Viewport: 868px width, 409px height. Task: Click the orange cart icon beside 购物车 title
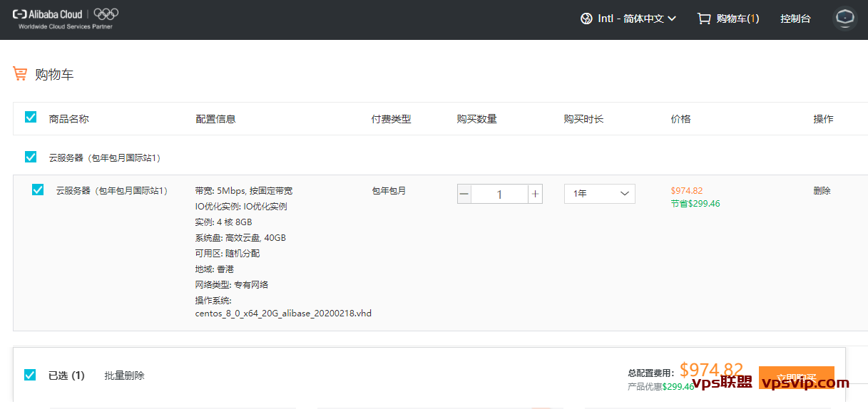[x=20, y=73]
